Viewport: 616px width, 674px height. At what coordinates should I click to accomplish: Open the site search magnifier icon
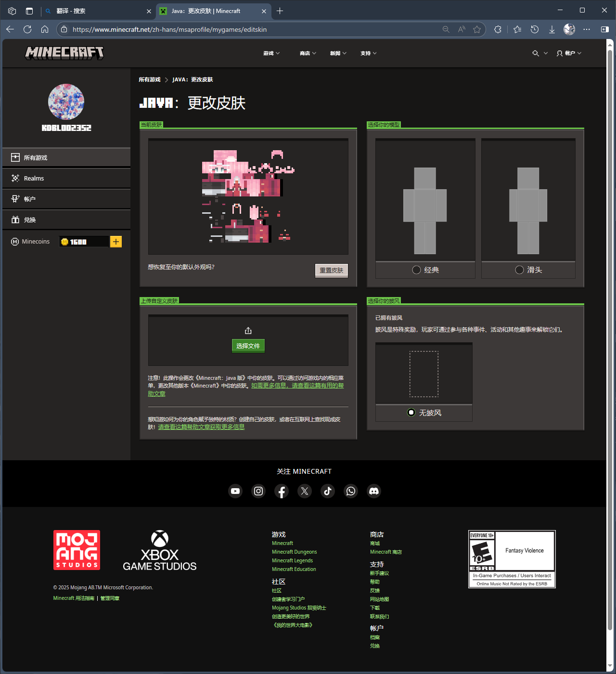coord(536,53)
